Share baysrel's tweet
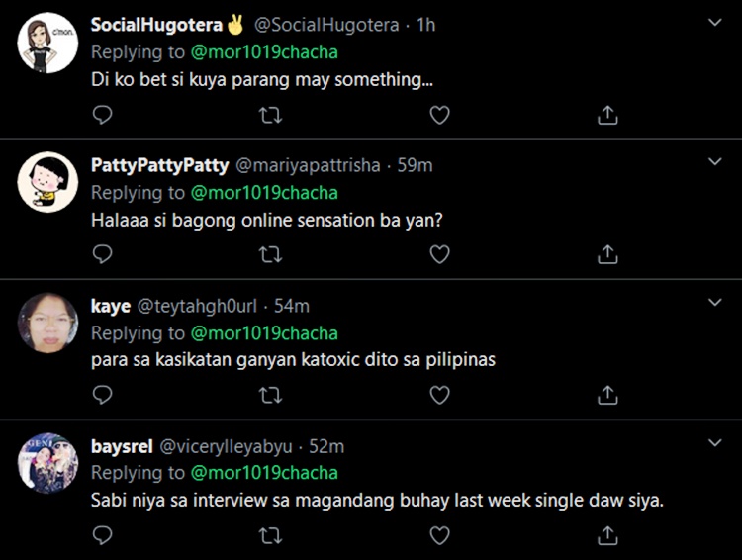 tap(607, 535)
